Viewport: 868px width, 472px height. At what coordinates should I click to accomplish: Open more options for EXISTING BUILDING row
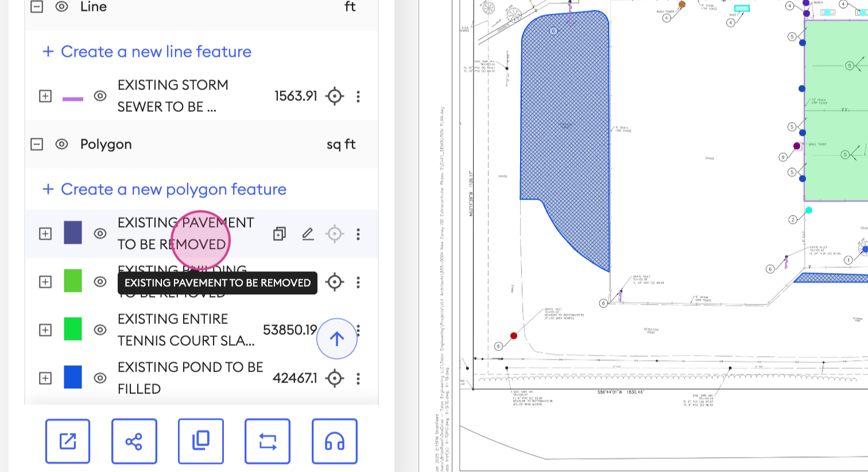(358, 282)
